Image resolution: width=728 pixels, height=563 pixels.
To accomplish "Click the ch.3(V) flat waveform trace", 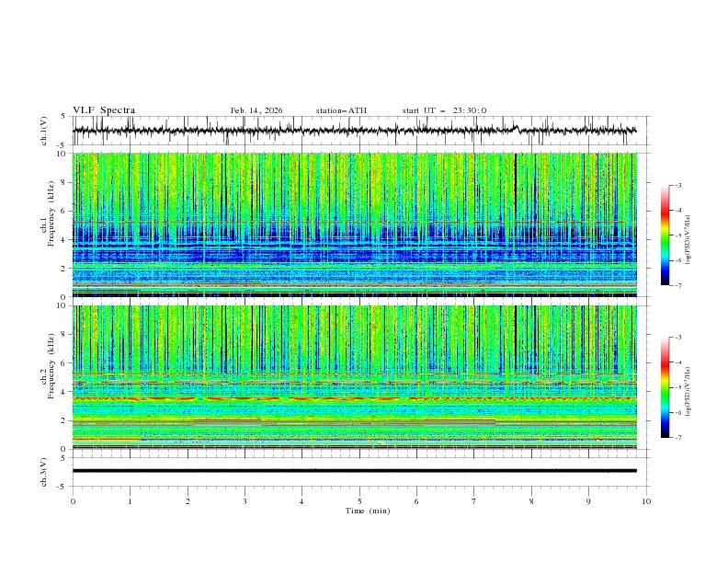I will (358, 471).
